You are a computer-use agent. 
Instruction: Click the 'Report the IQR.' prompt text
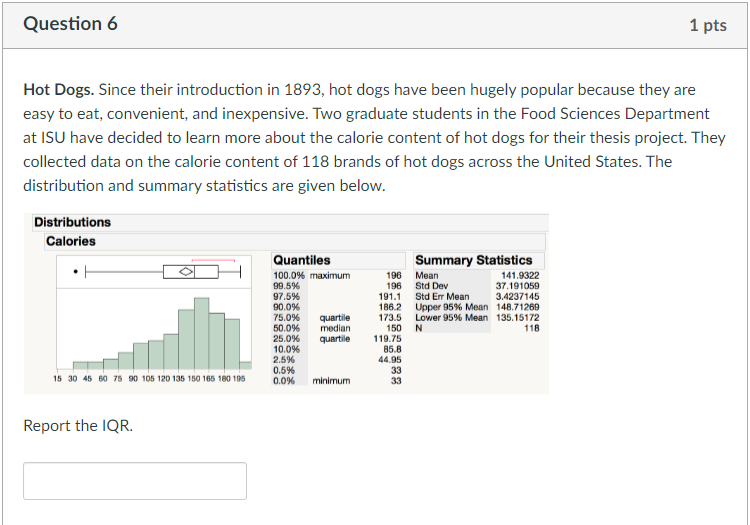tap(78, 426)
